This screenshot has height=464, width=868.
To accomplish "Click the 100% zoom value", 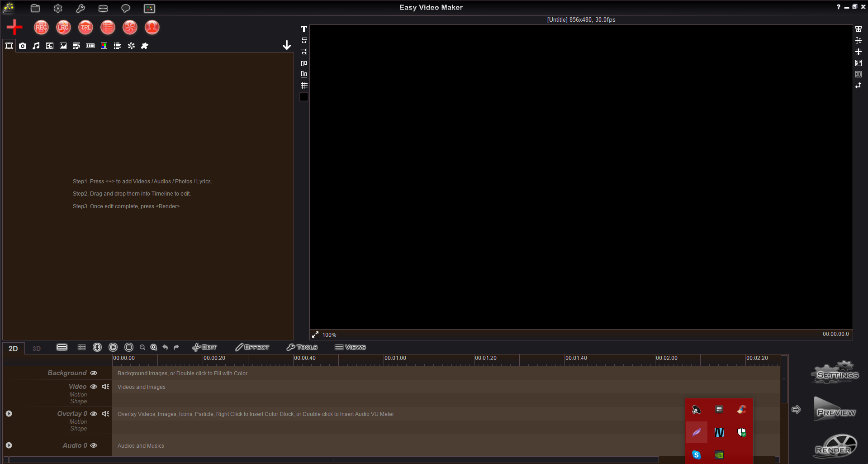I will (x=329, y=335).
